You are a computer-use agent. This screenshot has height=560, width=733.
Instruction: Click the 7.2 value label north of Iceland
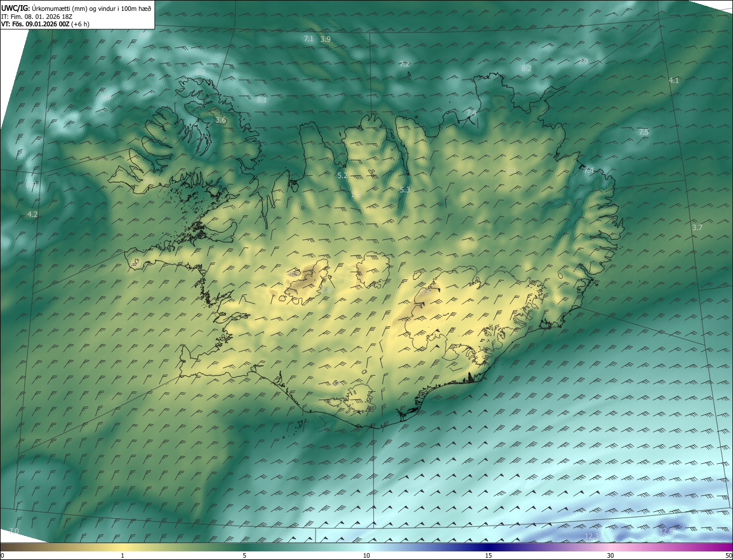[404, 64]
